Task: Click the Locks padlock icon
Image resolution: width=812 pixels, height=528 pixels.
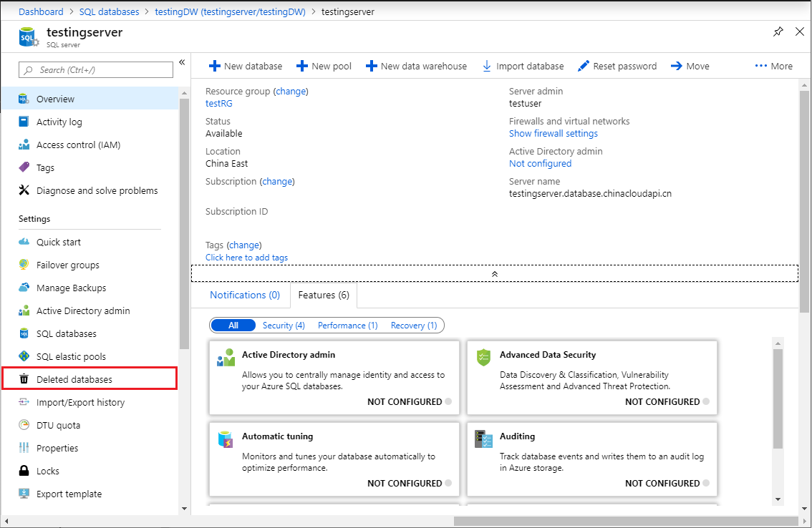Action: [x=24, y=471]
